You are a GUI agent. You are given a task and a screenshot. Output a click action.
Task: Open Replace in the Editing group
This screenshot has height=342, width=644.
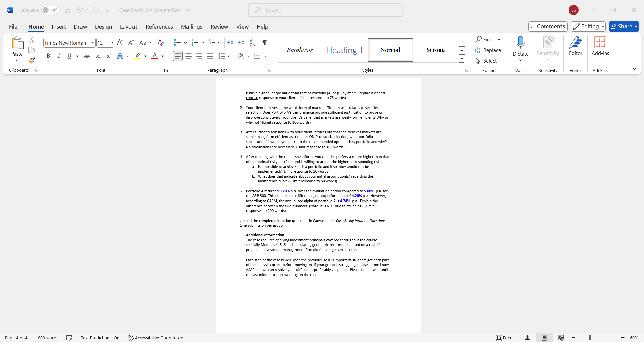pos(488,50)
